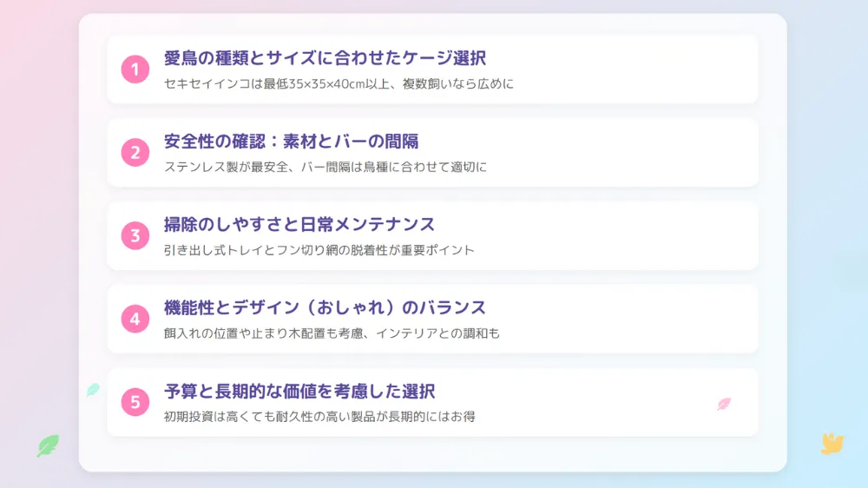Click the pink number 1 circle
This screenshot has height=488, width=868.
(135, 69)
